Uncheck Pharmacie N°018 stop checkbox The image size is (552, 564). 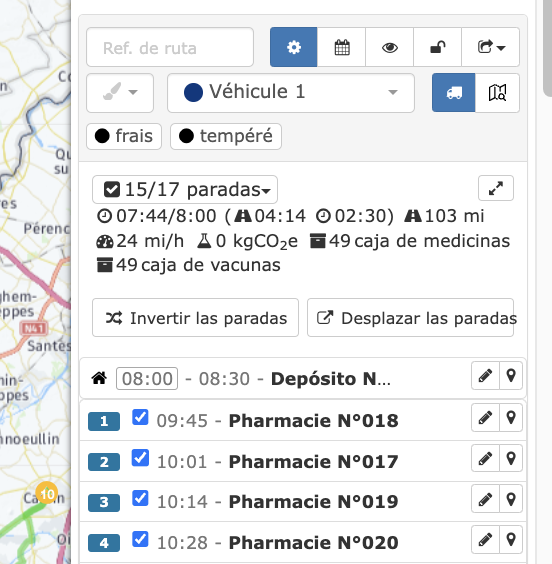click(140, 418)
